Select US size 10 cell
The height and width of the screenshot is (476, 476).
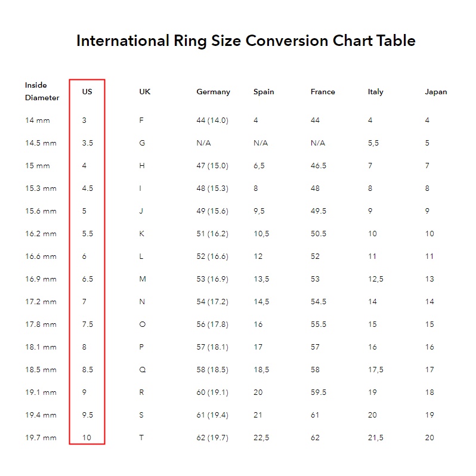pos(86,438)
